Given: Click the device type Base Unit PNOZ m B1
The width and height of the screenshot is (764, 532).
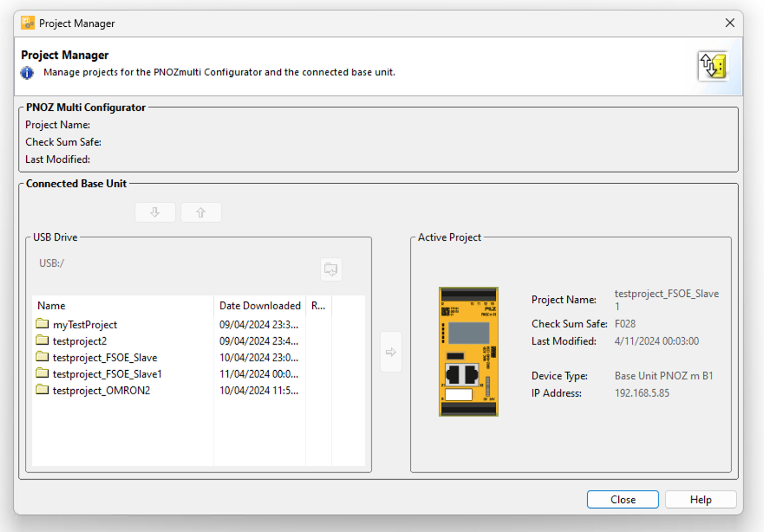Looking at the screenshot, I should click(664, 376).
